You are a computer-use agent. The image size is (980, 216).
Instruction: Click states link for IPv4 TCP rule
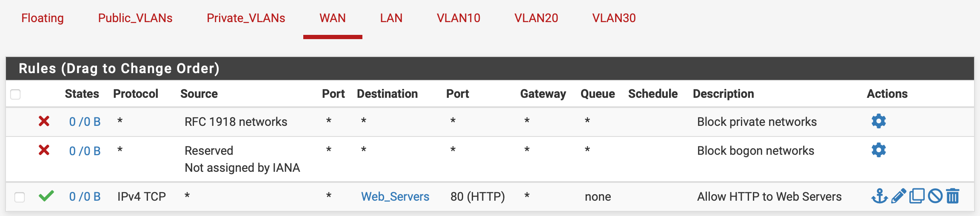coord(85,196)
